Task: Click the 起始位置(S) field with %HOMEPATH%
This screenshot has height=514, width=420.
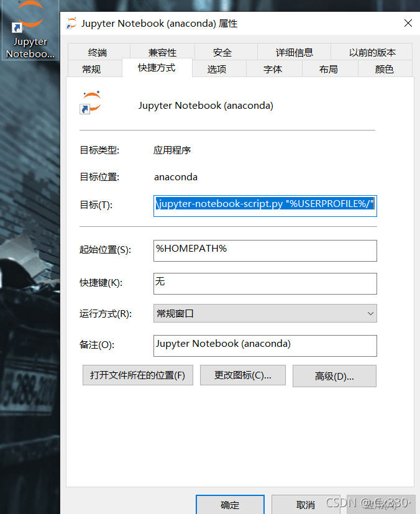Action: click(265, 250)
